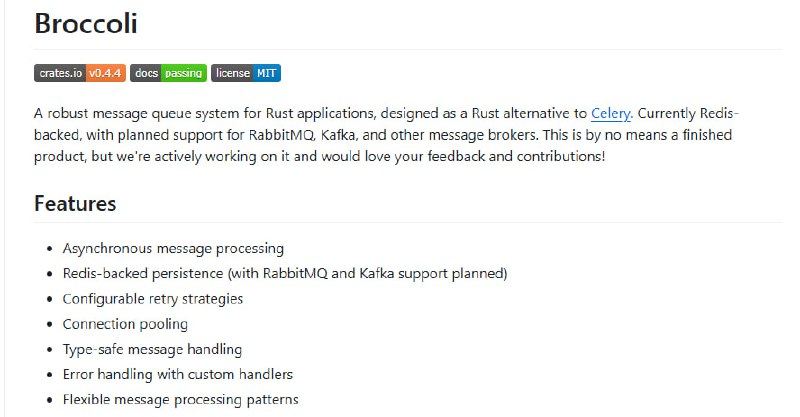Follow the Celery hyperlink
The image size is (800, 417).
click(x=611, y=113)
